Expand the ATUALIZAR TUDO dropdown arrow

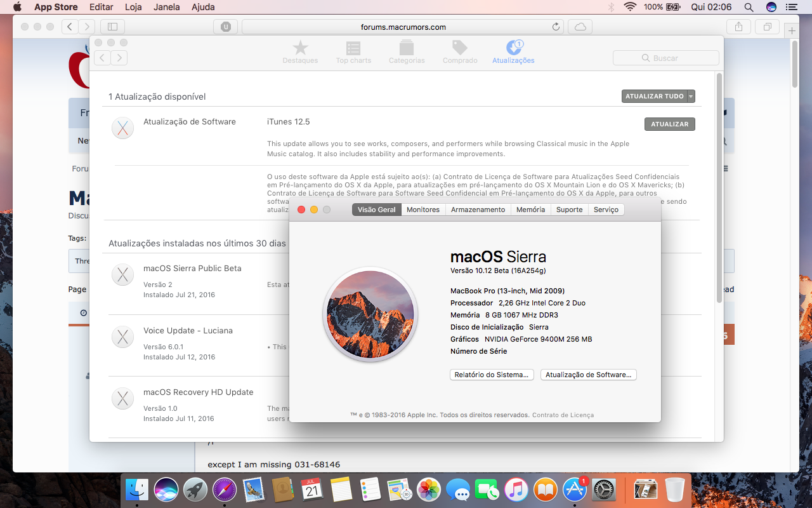[691, 97]
